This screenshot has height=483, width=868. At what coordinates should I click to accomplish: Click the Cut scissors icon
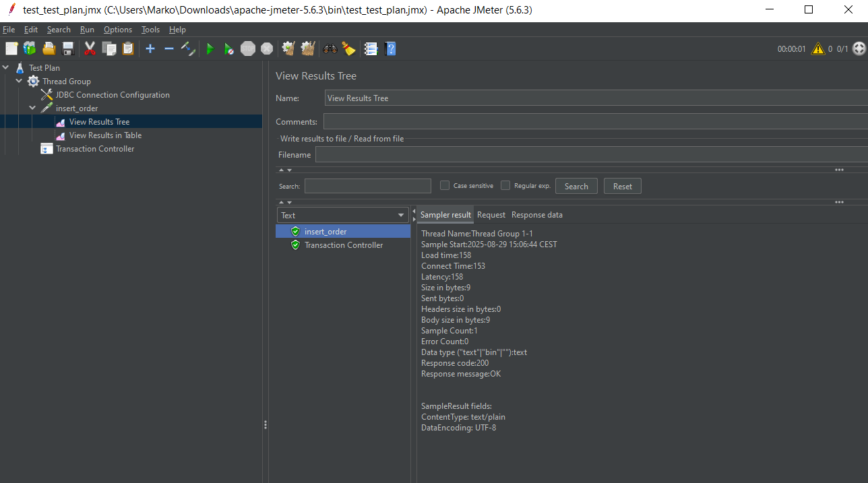click(89, 49)
